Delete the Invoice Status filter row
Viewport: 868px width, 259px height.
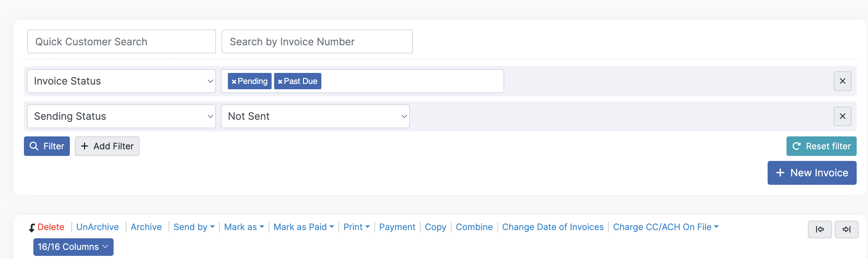pos(842,81)
